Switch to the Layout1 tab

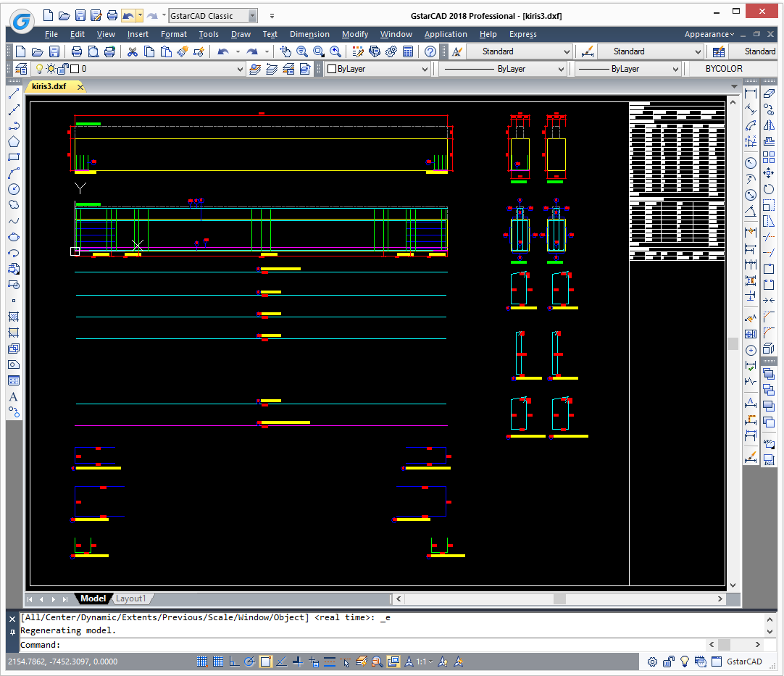click(x=131, y=598)
